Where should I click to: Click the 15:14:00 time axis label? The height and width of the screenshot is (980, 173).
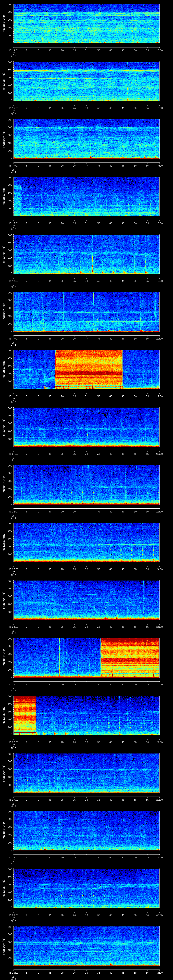point(13,50)
